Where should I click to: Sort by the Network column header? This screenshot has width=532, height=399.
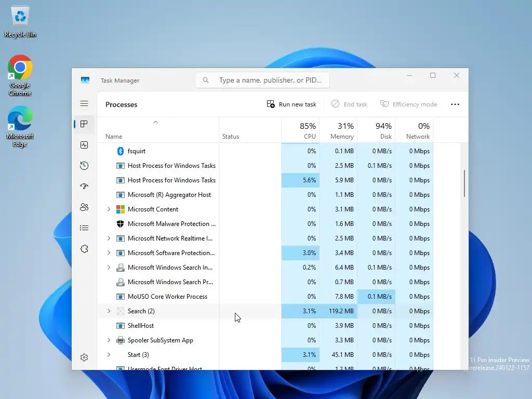[414, 130]
